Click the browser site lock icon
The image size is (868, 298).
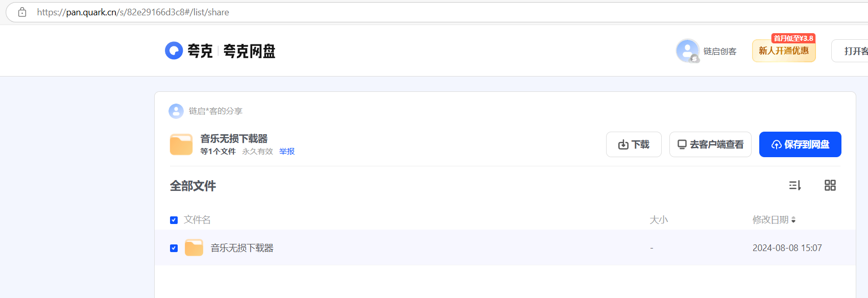[x=22, y=12]
